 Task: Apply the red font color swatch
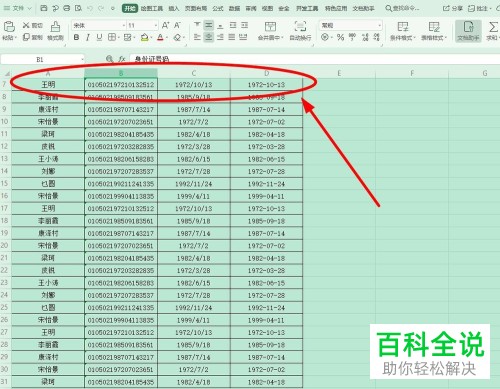pos(160,37)
